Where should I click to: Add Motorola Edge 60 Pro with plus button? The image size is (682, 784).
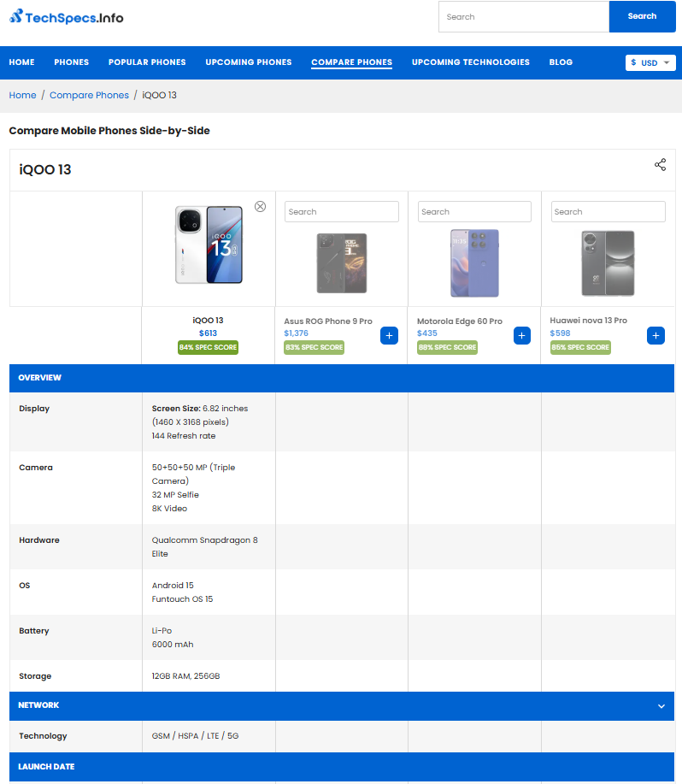[x=522, y=335]
